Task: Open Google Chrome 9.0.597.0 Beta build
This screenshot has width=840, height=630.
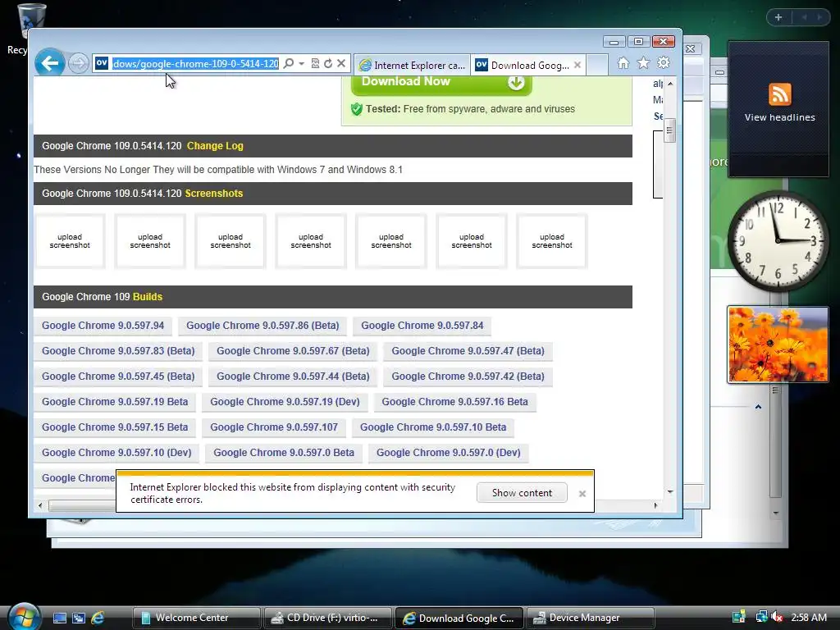Action: [x=284, y=453]
